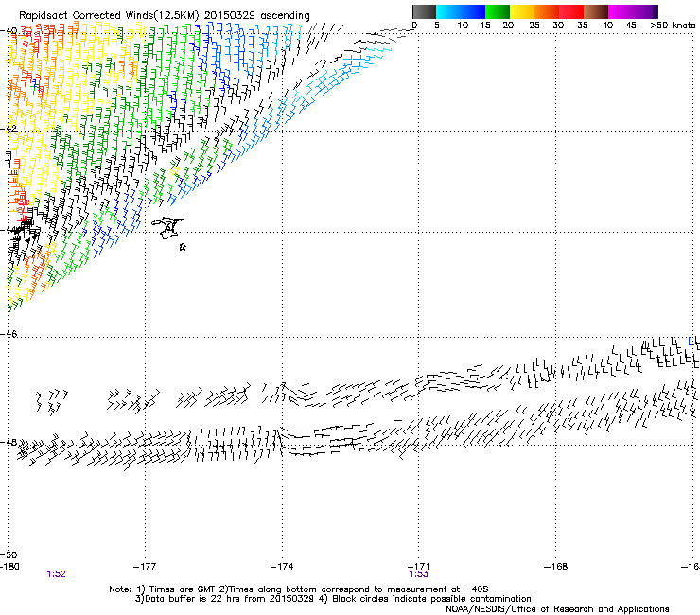Click the '-177' longitude label
Viewport: 700px width, 615px height.
coord(145,567)
